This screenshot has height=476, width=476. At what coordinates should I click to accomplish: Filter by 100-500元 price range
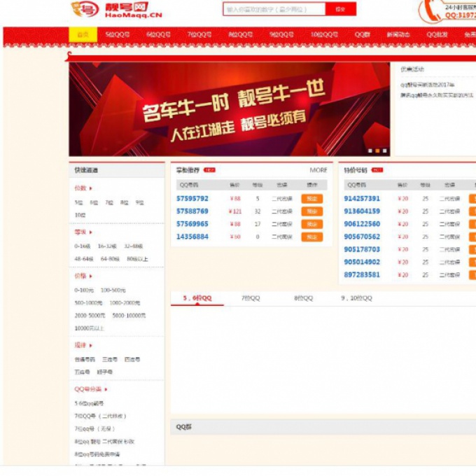pyautogui.click(x=113, y=290)
